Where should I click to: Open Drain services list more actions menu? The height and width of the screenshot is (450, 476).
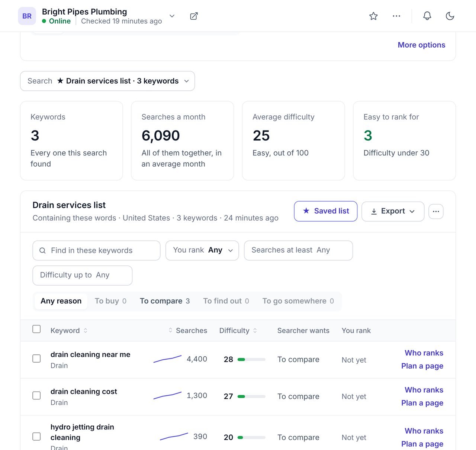click(x=436, y=212)
